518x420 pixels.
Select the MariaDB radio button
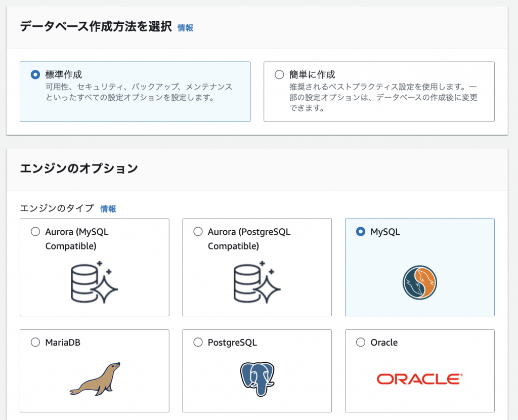click(35, 342)
